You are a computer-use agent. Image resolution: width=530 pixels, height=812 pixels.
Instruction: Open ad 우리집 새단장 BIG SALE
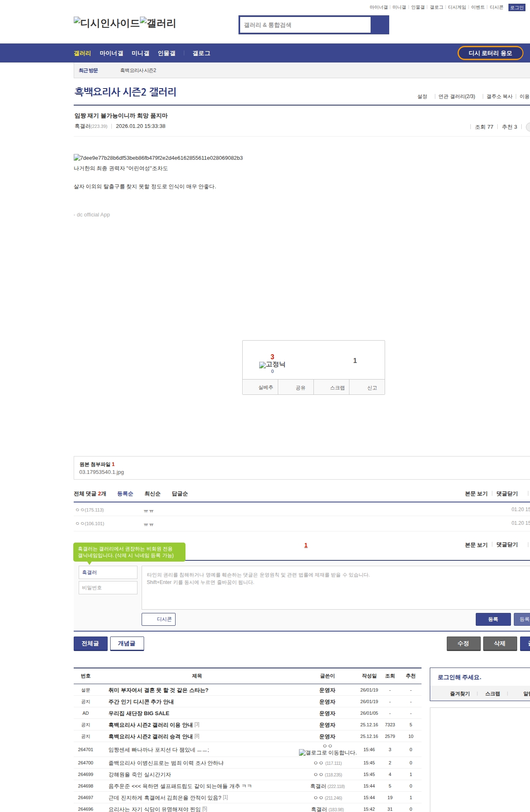tap(139, 714)
